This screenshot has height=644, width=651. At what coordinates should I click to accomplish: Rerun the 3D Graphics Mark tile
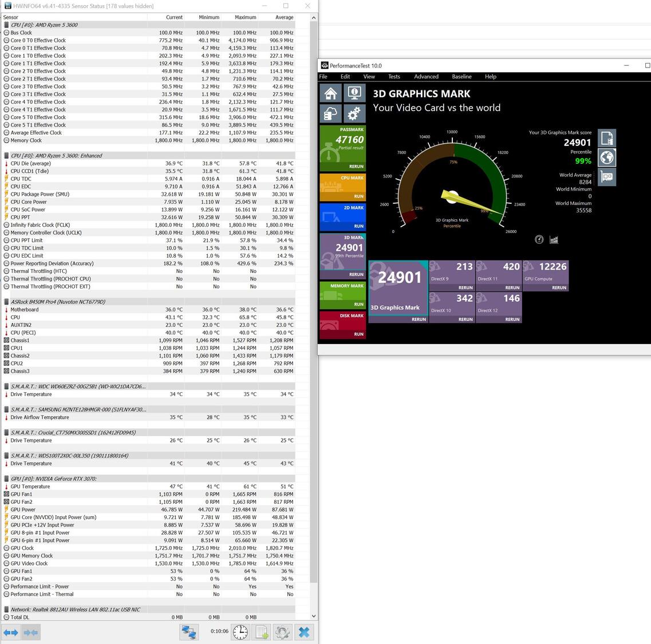click(419, 320)
